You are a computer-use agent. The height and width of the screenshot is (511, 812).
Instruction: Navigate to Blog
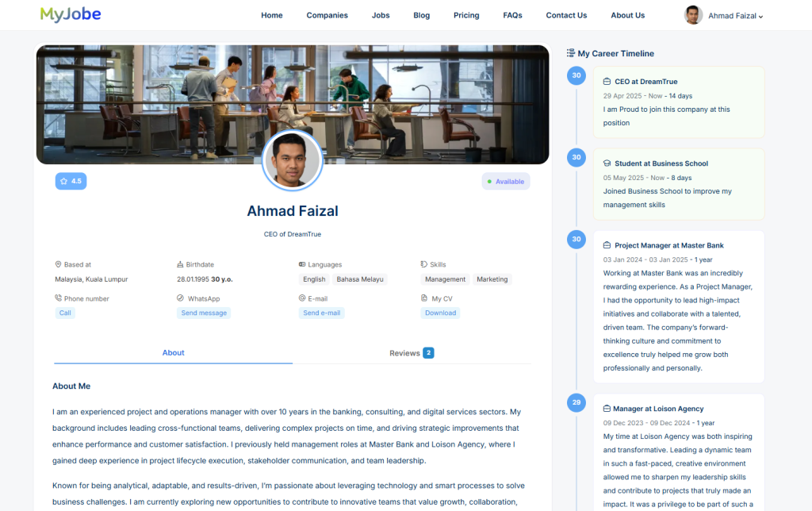[x=422, y=16]
